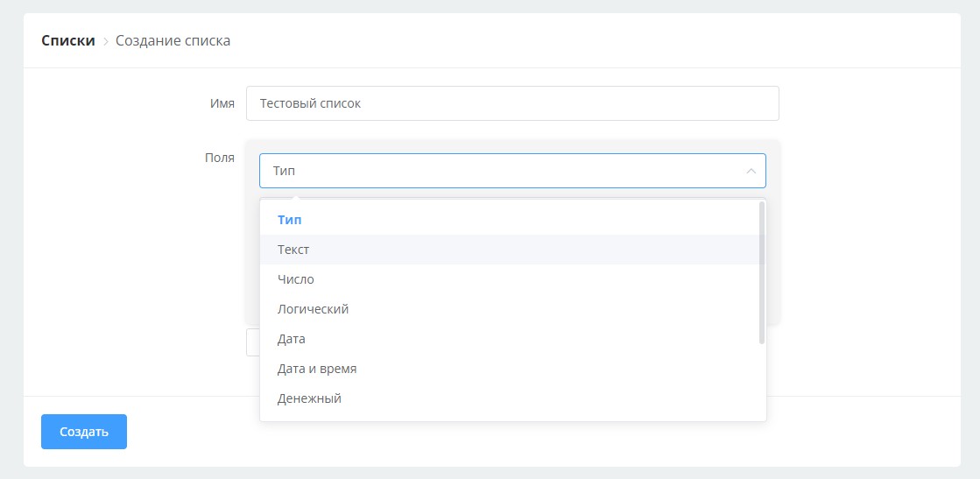Choose Число from the type list

(x=296, y=279)
